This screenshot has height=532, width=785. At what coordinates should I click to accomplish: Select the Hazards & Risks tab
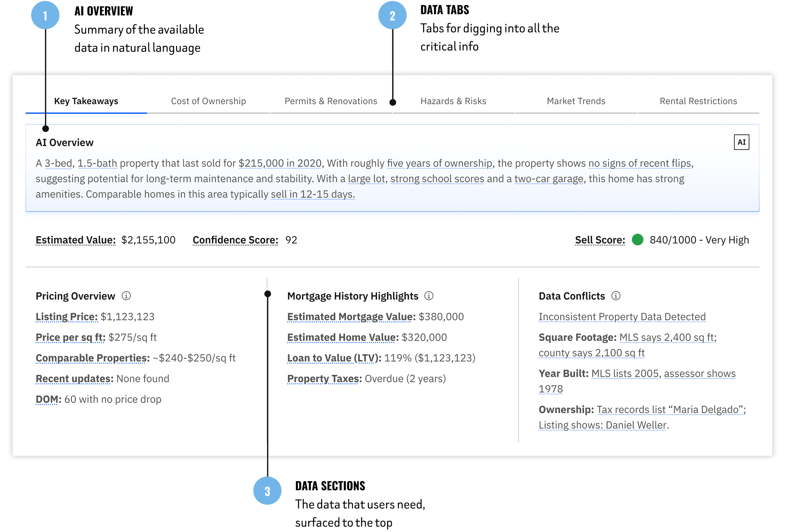tap(453, 101)
